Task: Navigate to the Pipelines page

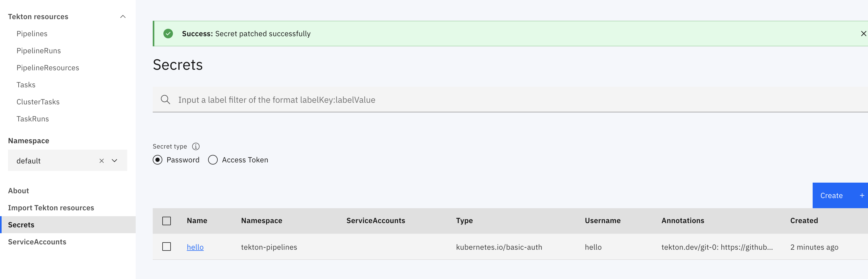Action: pos(32,33)
